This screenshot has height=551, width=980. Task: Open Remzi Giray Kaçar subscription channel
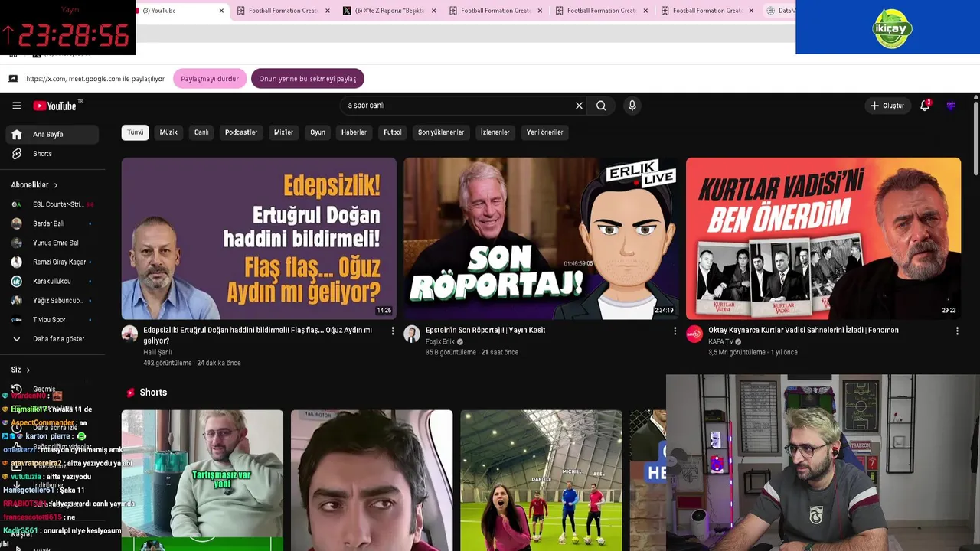click(x=52, y=262)
